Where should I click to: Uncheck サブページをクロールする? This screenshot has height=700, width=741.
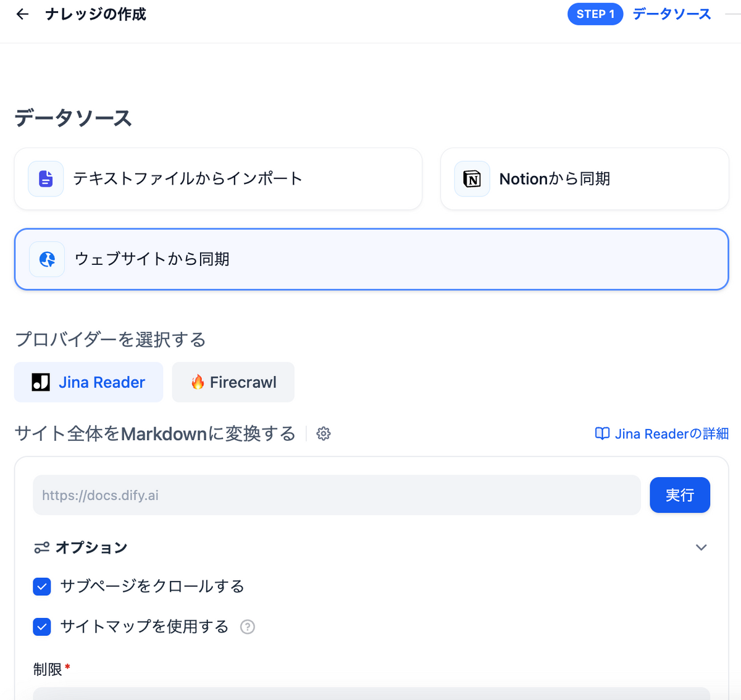click(41, 586)
